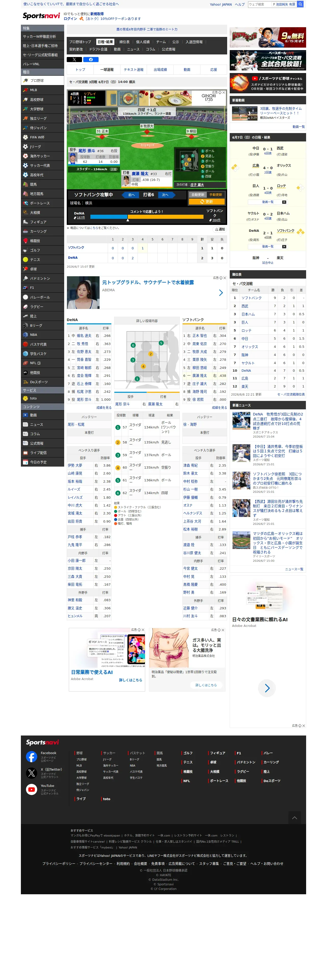327x980 pixels.
Task: Open toto in sidebar services
Action: point(42,398)
